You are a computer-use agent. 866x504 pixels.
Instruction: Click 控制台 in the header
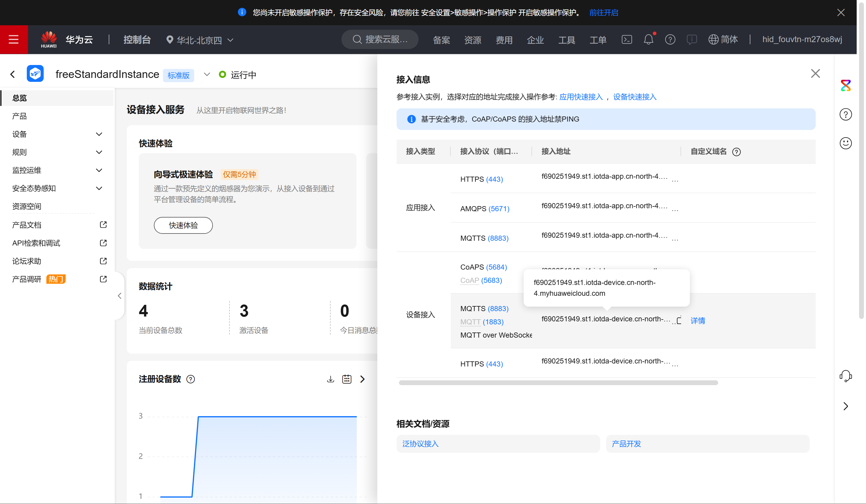point(137,40)
